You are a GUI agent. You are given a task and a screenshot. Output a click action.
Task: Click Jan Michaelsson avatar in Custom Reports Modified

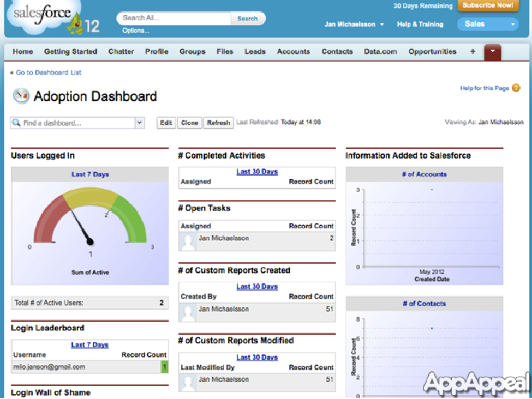pyautogui.click(x=188, y=383)
